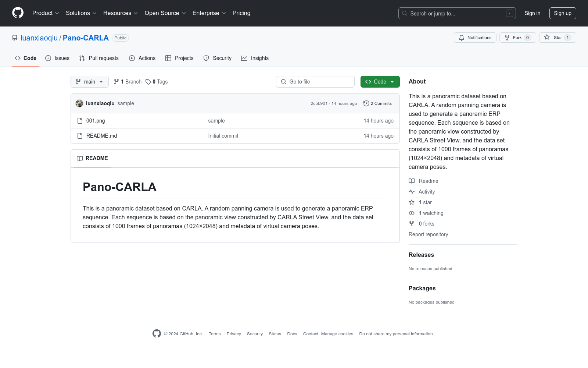Open the footer Privacy link
Screen dimensions: 588x368
click(x=234, y=334)
